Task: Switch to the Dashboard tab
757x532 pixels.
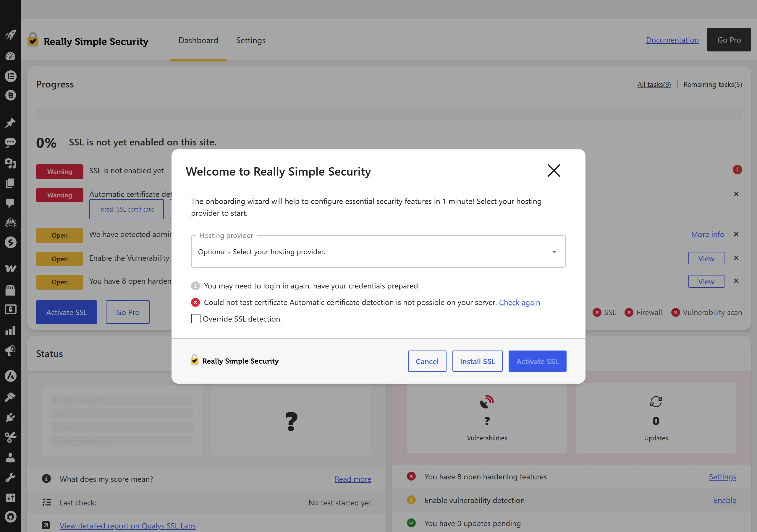Action: pos(198,40)
